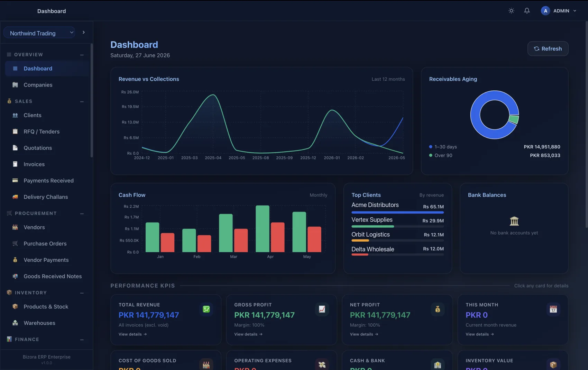
Task: Click the Net Profit money bag icon
Action: (438, 309)
